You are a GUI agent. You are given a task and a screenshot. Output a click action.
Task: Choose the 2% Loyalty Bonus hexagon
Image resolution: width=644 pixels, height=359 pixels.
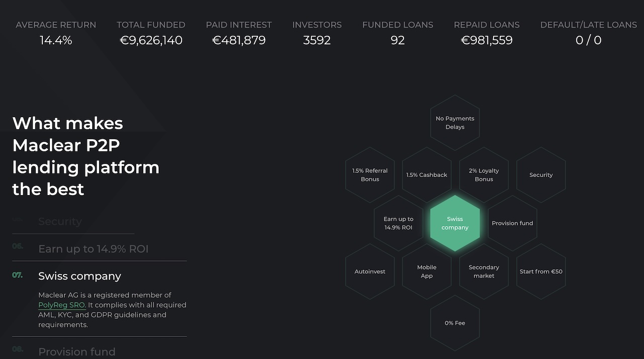pos(484,175)
